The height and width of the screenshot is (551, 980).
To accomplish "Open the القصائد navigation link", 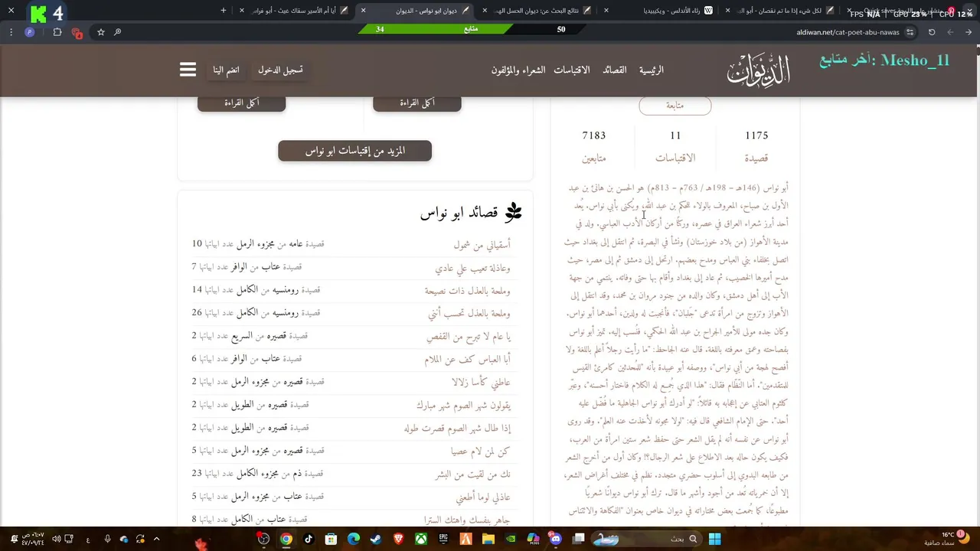I will pyautogui.click(x=614, y=70).
